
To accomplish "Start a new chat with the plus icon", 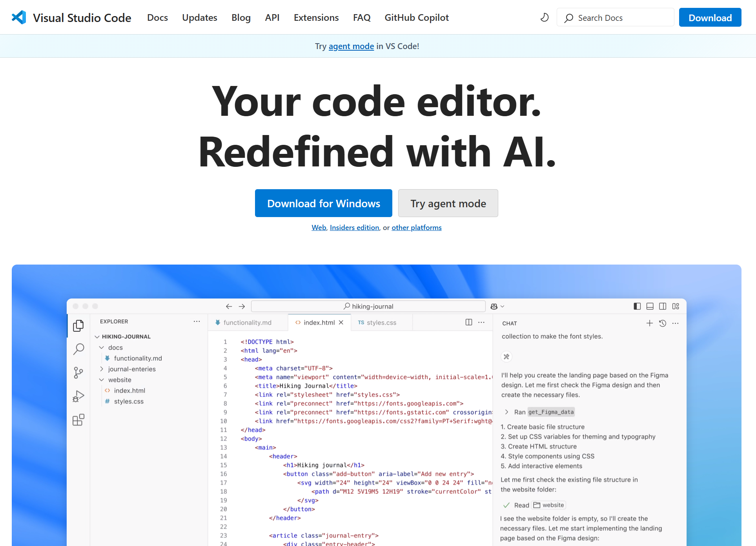I will point(649,323).
